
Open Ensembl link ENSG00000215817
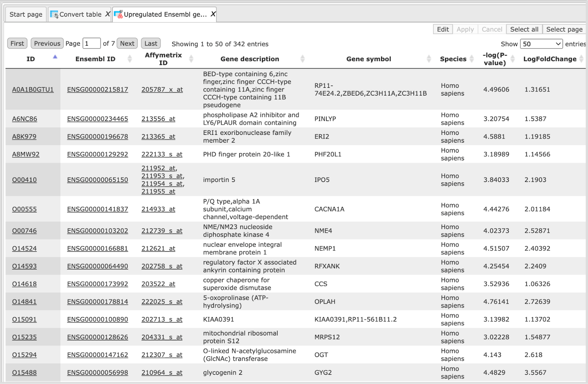tap(97, 89)
